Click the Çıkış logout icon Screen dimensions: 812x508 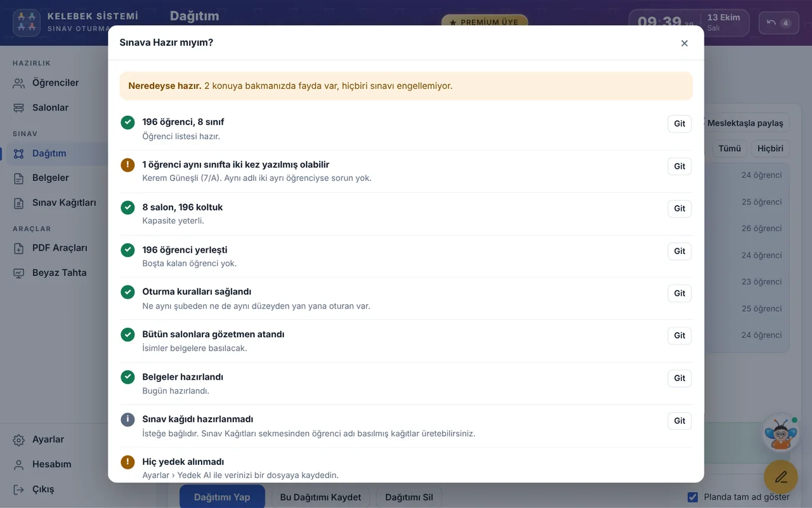click(x=19, y=490)
